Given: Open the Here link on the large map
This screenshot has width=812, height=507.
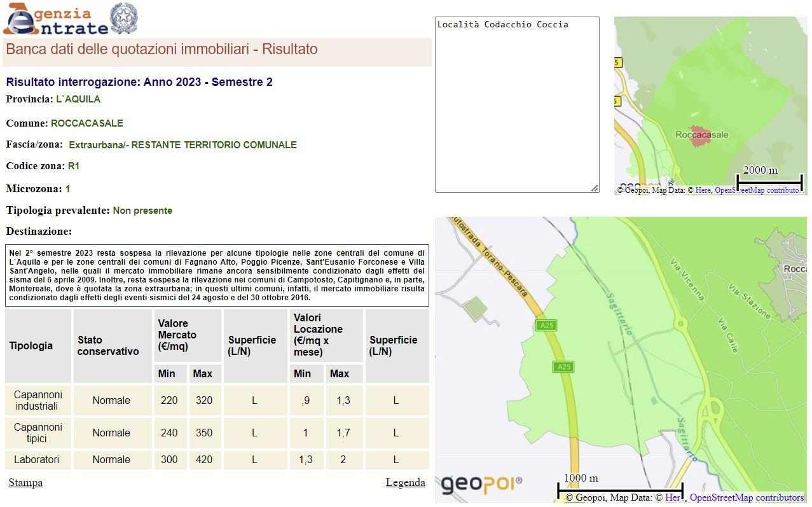Looking at the screenshot, I should coord(673,497).
